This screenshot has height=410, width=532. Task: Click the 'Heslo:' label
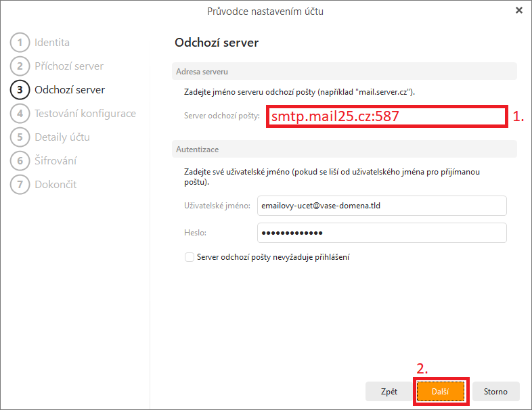pyautogui.click(x=195, y=233)
